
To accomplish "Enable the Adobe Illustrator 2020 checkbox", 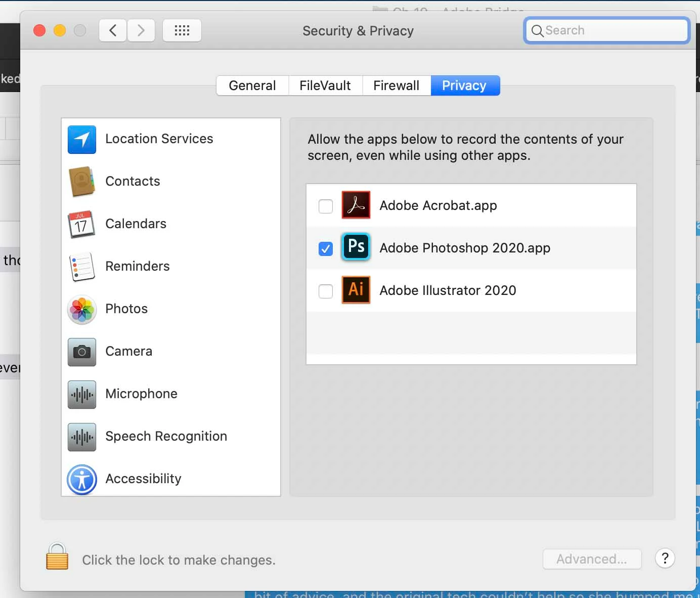I will point(326,291).
